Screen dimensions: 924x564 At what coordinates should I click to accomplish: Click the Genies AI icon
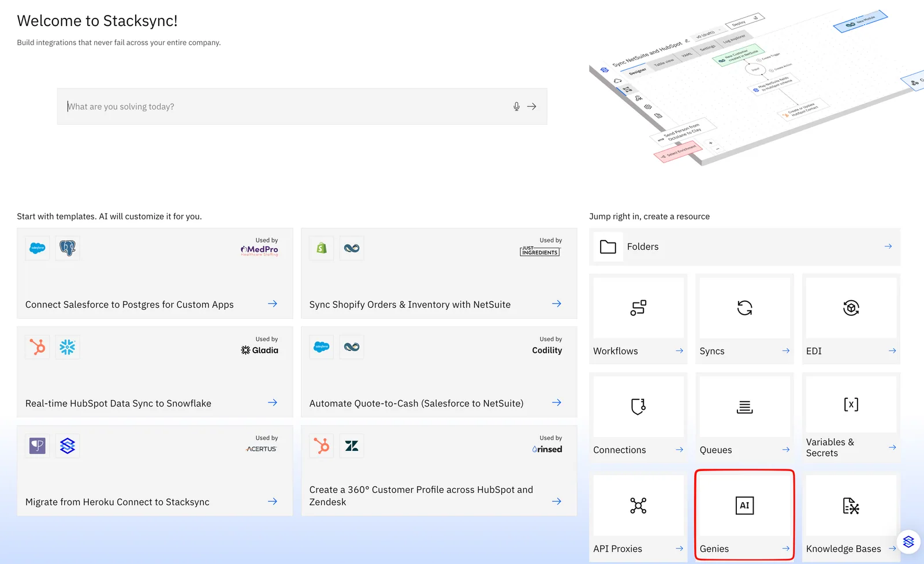pos(744,506)
